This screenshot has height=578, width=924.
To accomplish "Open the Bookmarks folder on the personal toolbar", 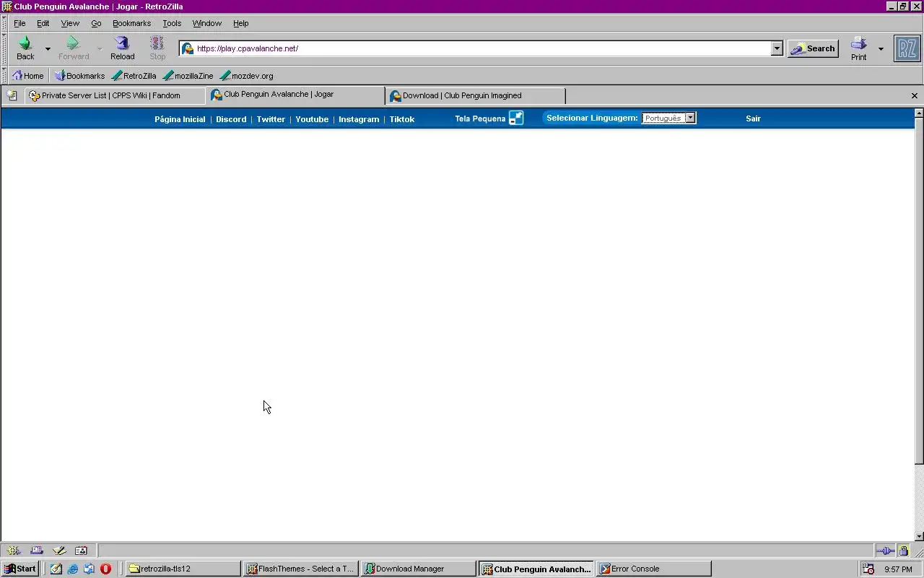I will pyautogui.click(x=79, y=75).
